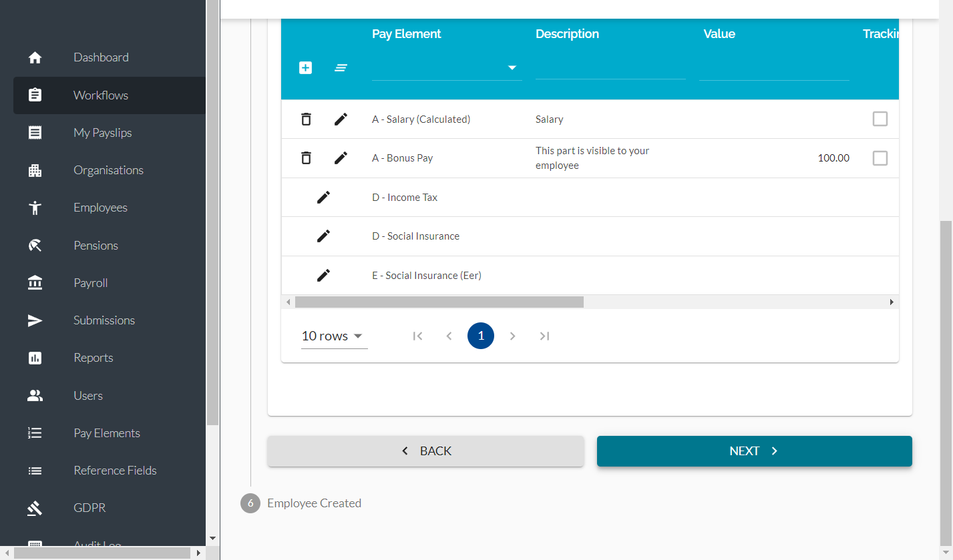Click the Dashboard home icon
The height and width of the screenshot is (560, 953).
(35, 57)
